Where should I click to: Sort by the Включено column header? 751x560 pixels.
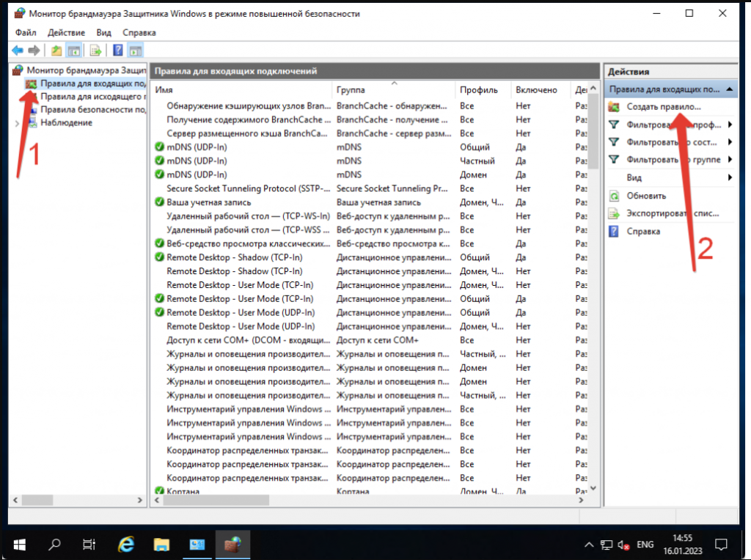pyautogui.click(x=541, y=89)
